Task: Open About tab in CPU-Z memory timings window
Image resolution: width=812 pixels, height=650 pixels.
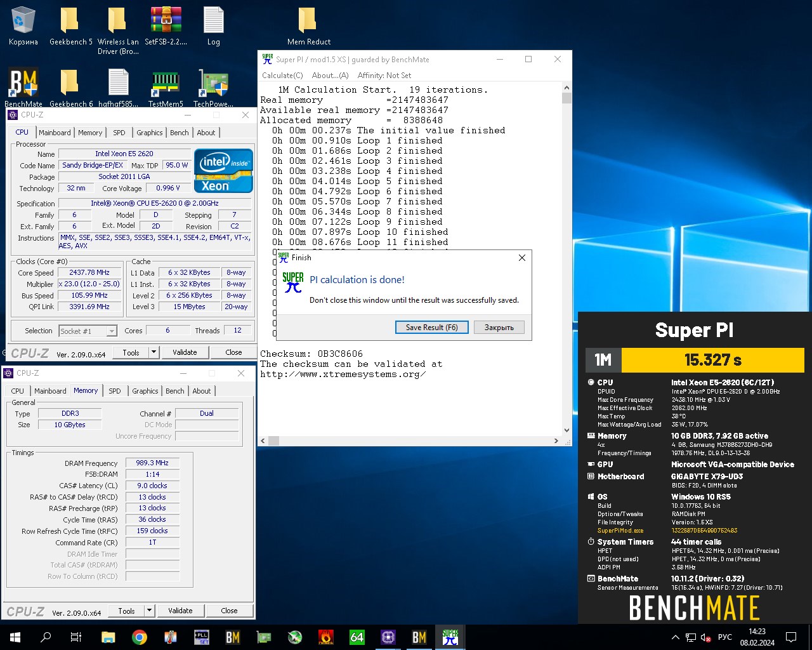Action: (x=202, y=391)
